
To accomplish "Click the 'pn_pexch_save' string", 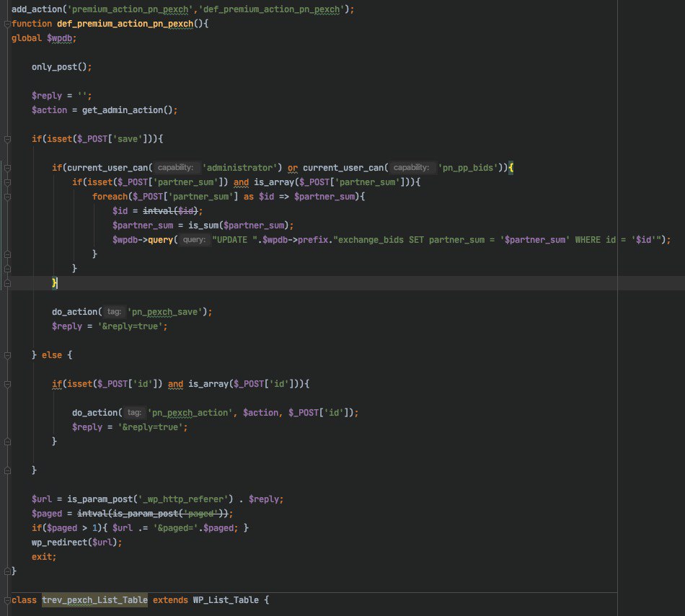I will 164,312.
